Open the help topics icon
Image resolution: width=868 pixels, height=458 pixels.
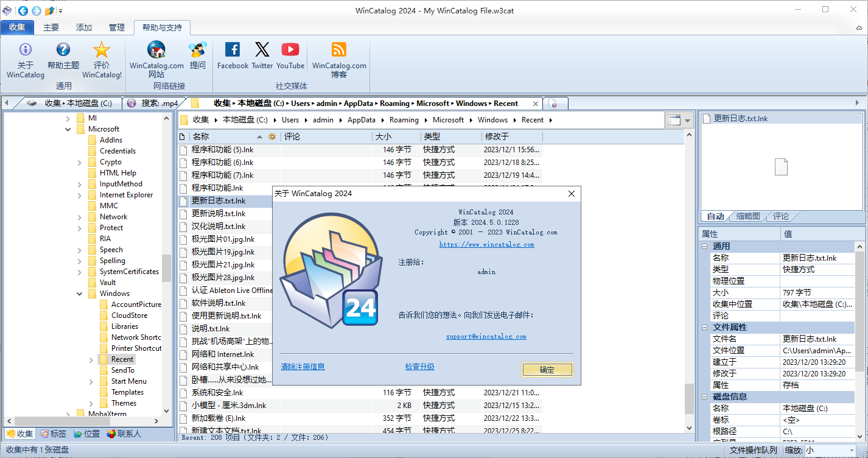[63, 50]
